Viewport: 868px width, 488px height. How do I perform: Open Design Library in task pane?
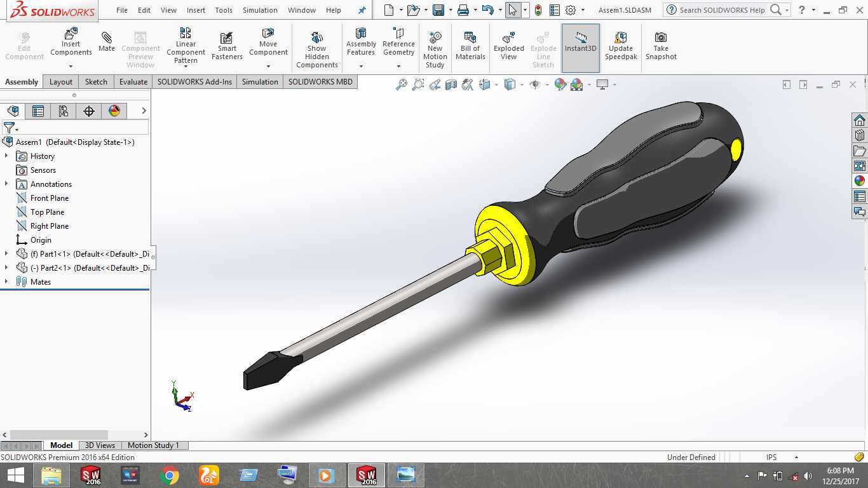860,136
